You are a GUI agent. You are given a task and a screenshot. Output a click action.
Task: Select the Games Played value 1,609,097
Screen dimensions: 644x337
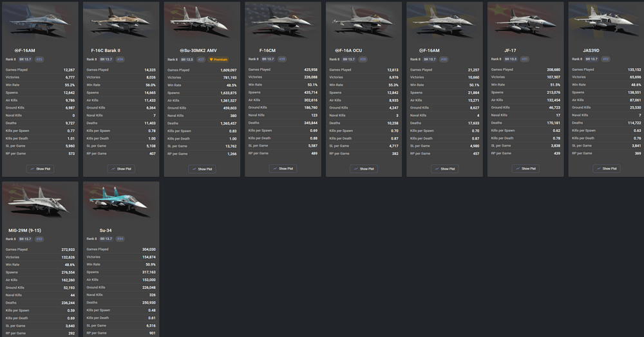pyautogui.click(x=229, y=70)
